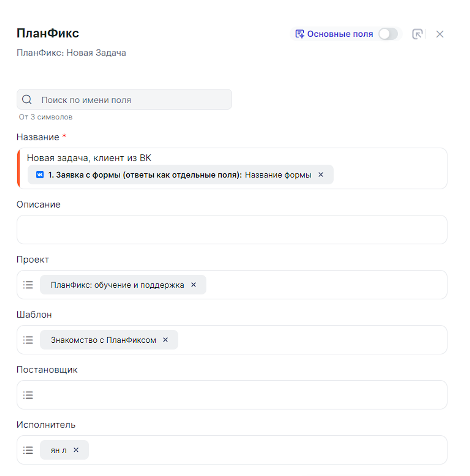Screen dimensions: 470x476
Task: Open the Исполнитель list dropdown icon
Action: tap(28, 450)
